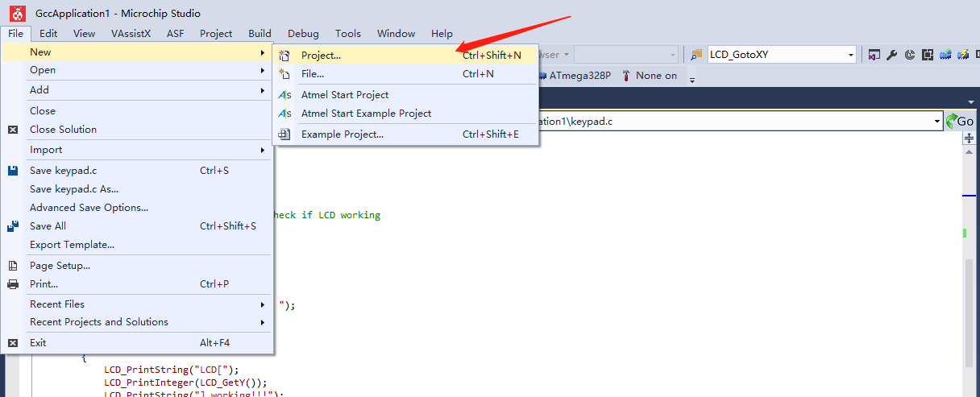Open the Tools menu
This screenshot has height=397, width=980.
pos(348,33)
